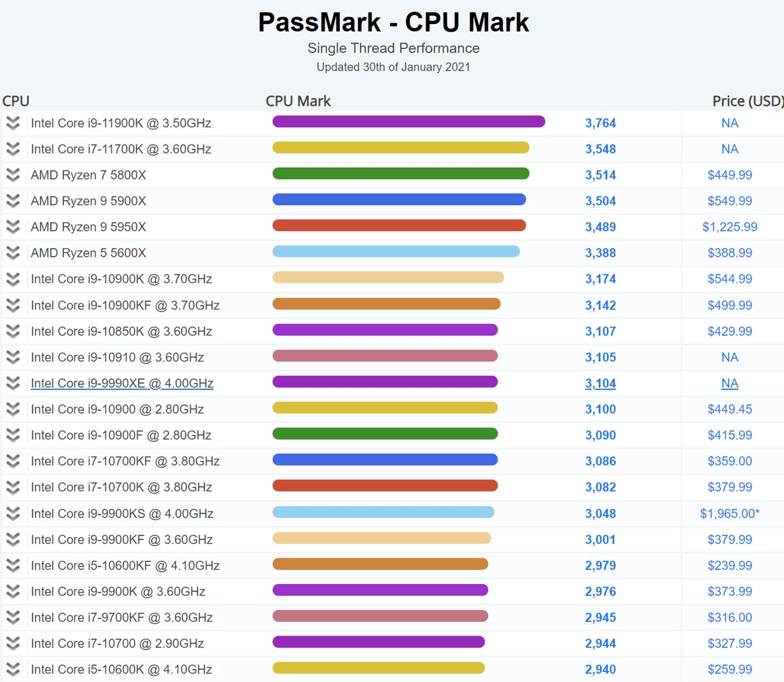The height and width of the screenshot is (682, 784).
Task: Click the underlined NA price for i9-9990XE
Action: [x=730, y=383]
